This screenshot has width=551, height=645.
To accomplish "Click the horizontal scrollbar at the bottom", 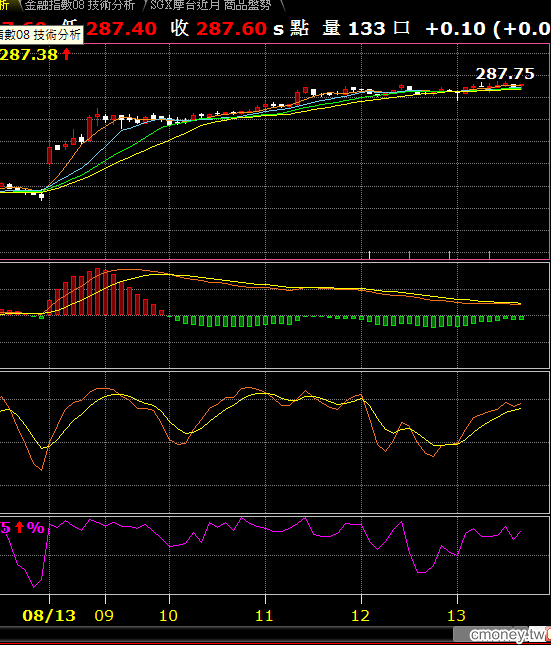I will pos(275,633).
